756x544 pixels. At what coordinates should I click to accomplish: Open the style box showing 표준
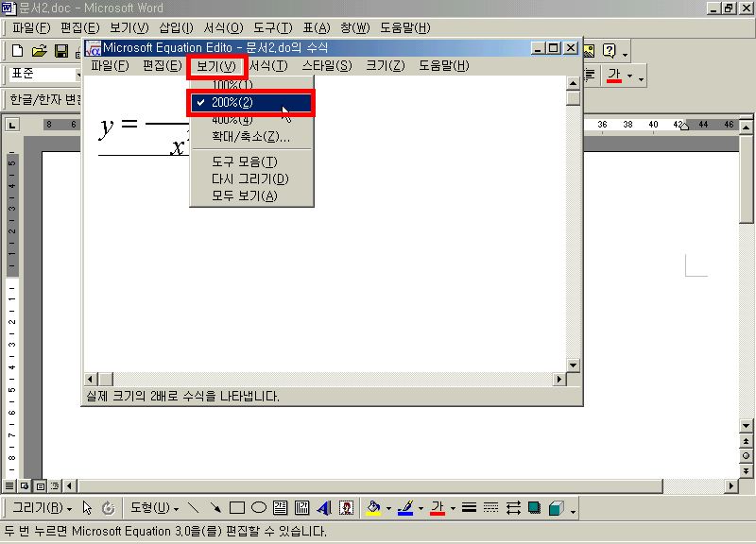coord(43,75)
